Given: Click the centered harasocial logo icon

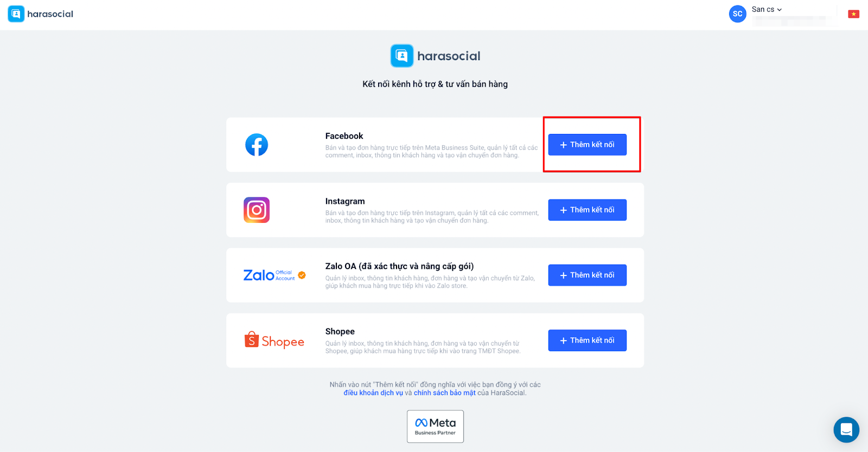Looking at the screenshot, I should pos(402,56).
